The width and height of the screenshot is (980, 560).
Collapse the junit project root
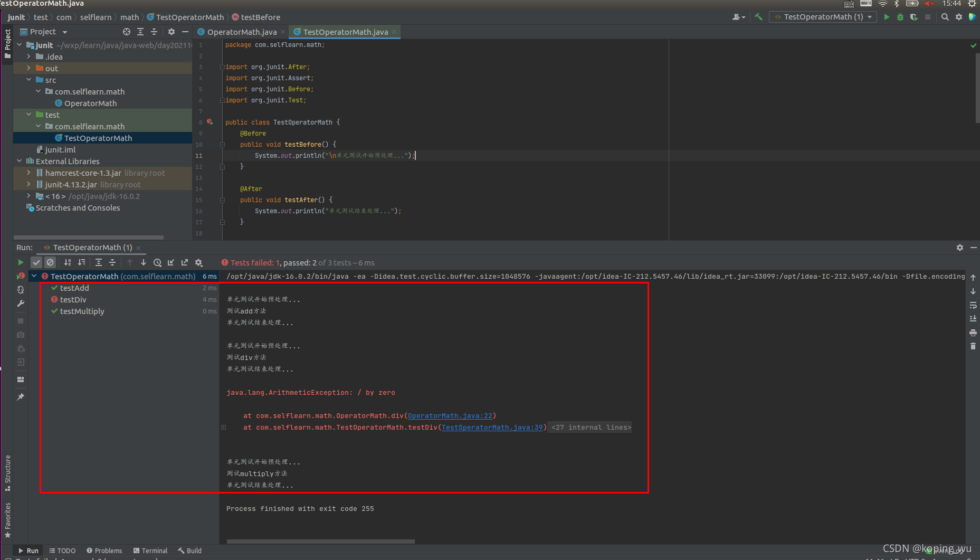click(x=20, y=45)
